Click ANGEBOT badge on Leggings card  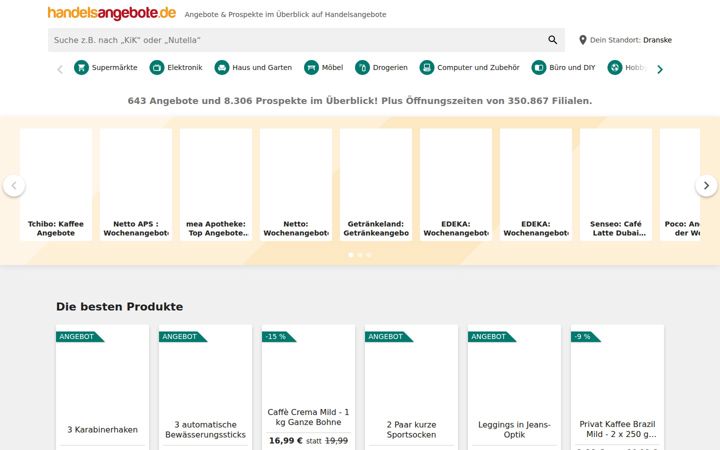(x=491, y=337)
